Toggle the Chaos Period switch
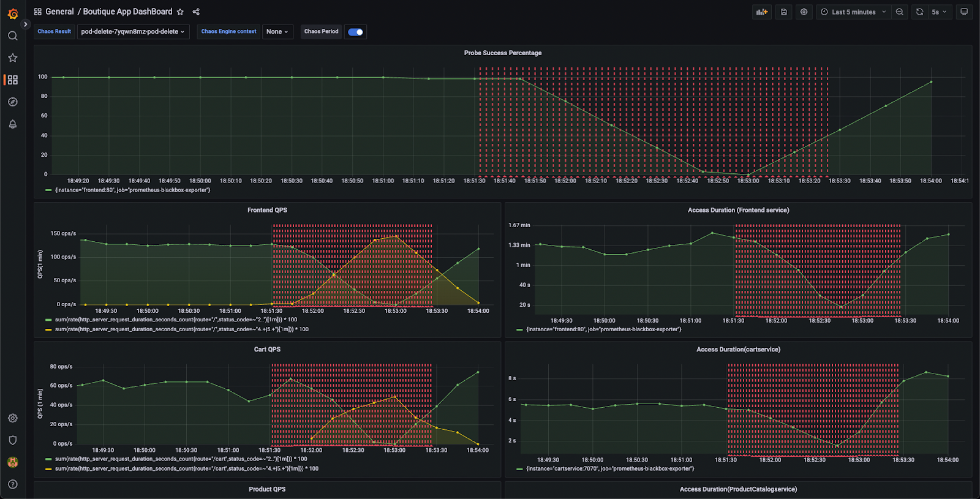Image resolution: width=980 pixels, height=499 pixels. tap(355, 32)
